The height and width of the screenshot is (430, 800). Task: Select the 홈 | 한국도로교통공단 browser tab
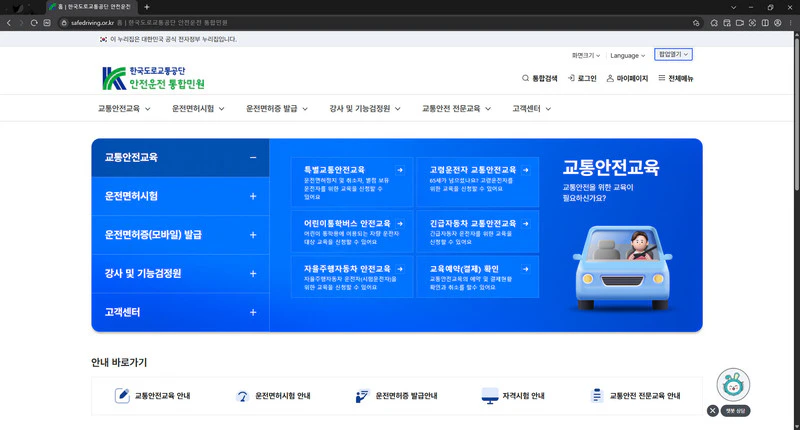(x=92, y=7)
